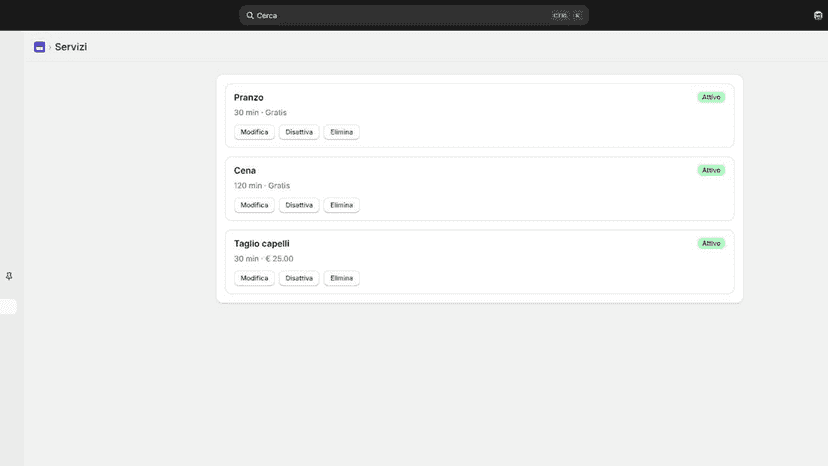
Task: Click Disattiva for Taglio capelli service
Action: (x=299, y=278)
